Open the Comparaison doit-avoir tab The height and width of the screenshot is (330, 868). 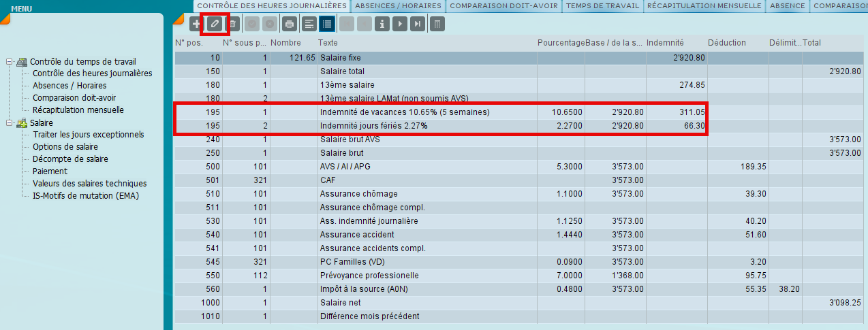(x=503, y=5)
